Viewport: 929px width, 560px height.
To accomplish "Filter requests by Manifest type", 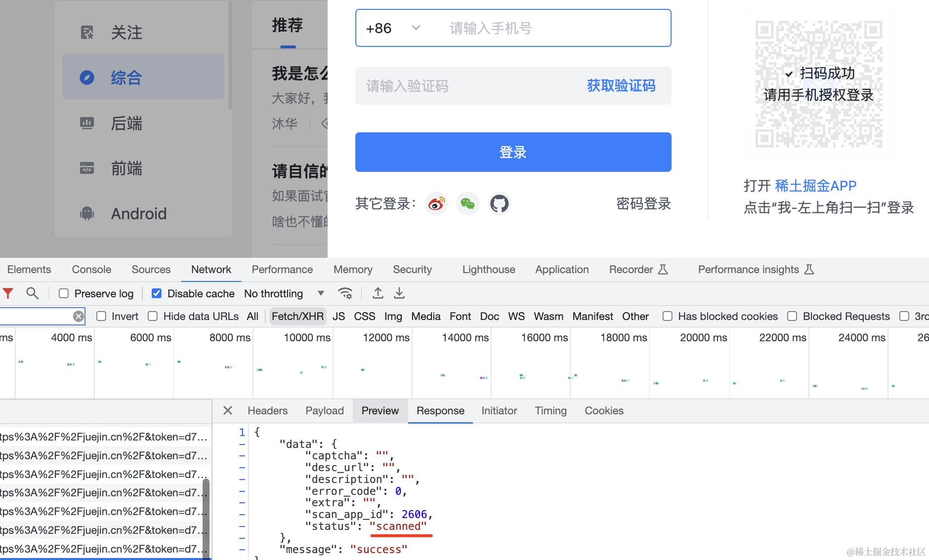I will [x=592, y=316].
